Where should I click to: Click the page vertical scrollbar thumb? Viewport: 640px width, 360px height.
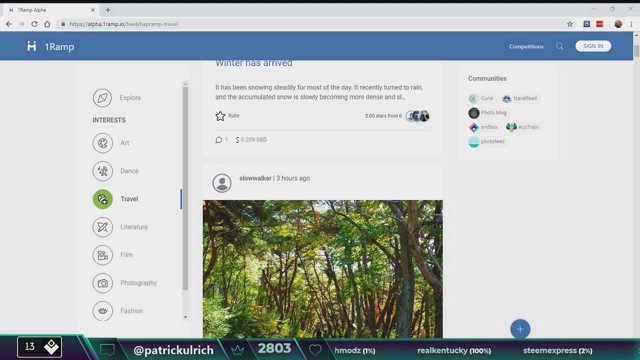coord(636,51)
